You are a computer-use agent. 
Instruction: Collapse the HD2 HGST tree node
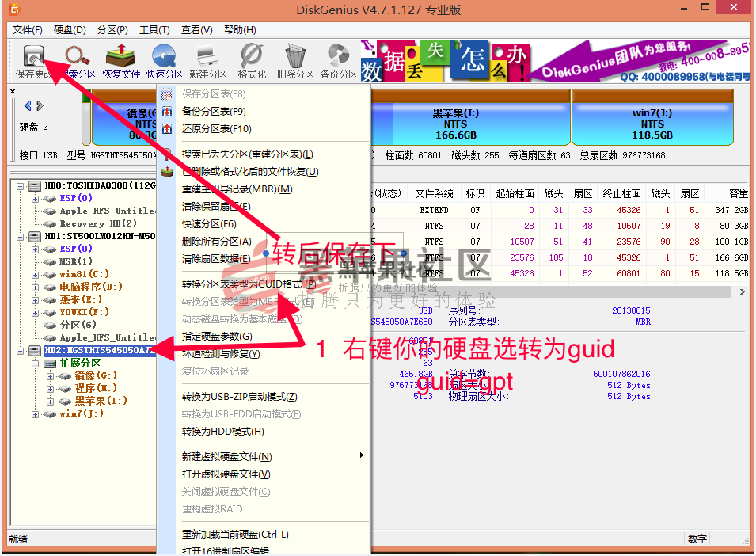21,351
